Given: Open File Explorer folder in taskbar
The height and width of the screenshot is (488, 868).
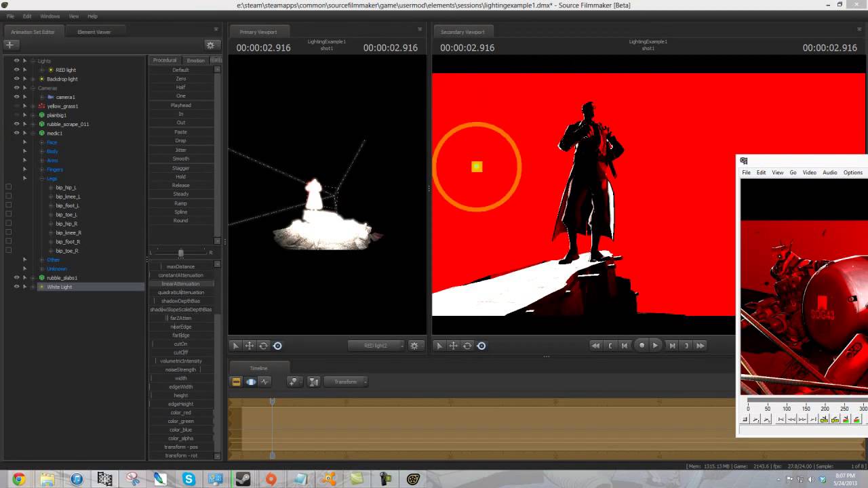Looking at the screenshot, I should (x=47, y=479).
